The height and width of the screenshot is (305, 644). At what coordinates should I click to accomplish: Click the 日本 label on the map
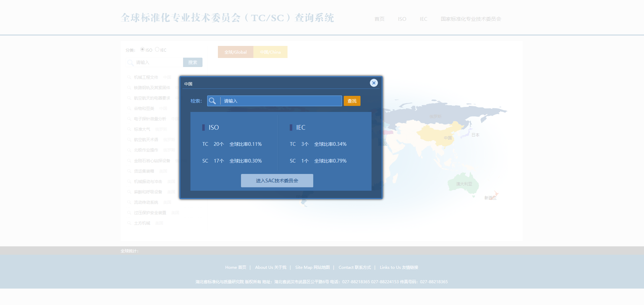pos(475,135)
